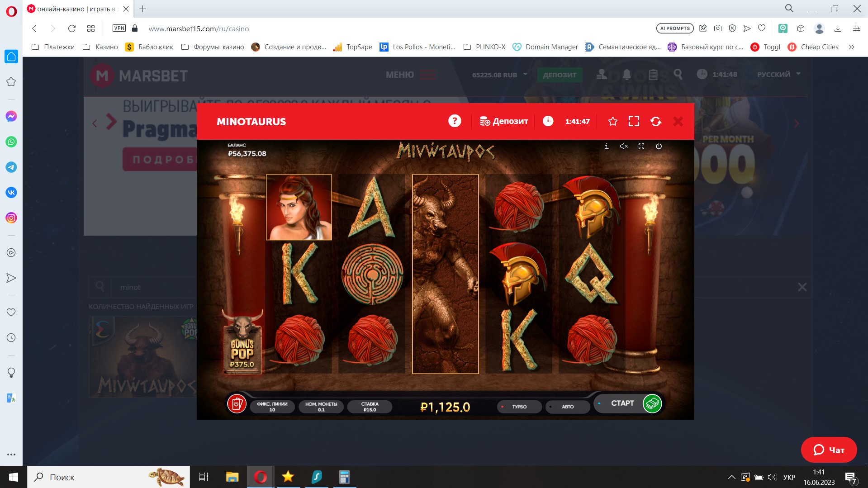Open the Domain Manager bookmark
This screenshot has width=868, height=488.
click(x=545, y=47)
